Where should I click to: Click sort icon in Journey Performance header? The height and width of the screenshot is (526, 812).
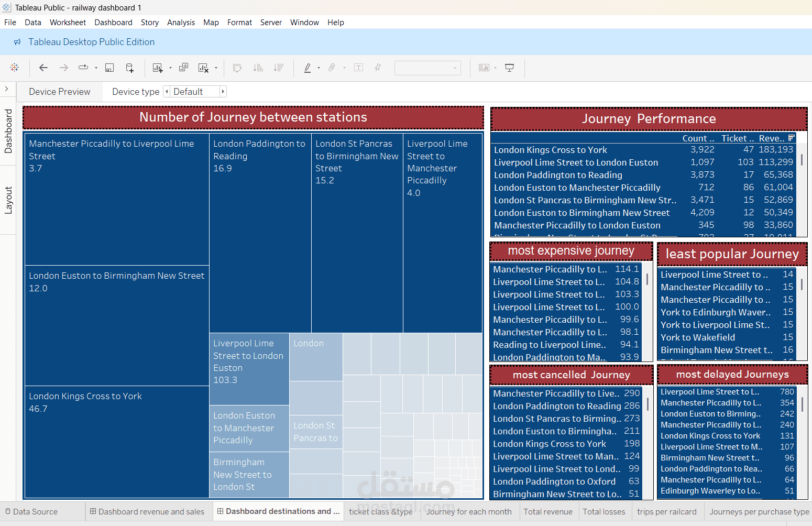click(792, 138)
